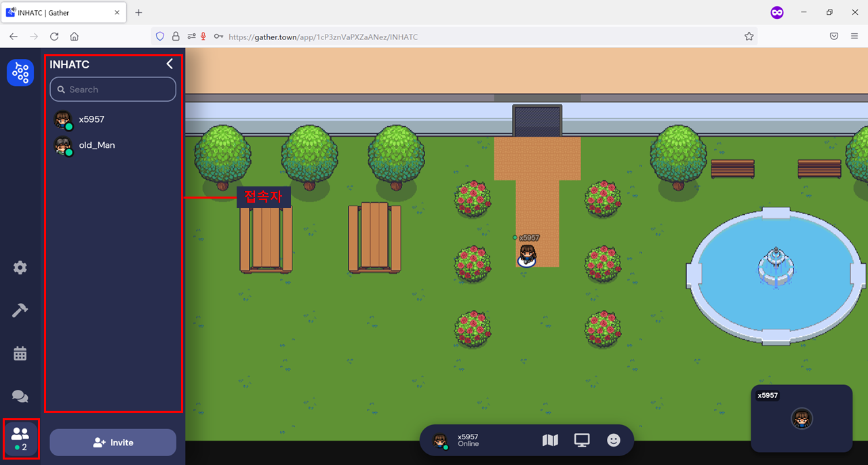Bookmark this page with star icon
The image size is (868, 465).
pos(749,37)
